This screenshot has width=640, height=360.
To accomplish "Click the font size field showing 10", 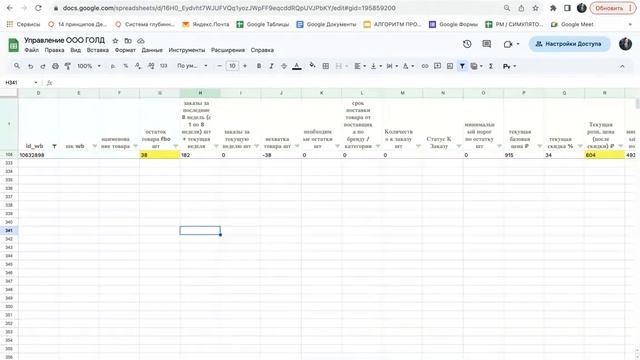I will tap(232, 66).
